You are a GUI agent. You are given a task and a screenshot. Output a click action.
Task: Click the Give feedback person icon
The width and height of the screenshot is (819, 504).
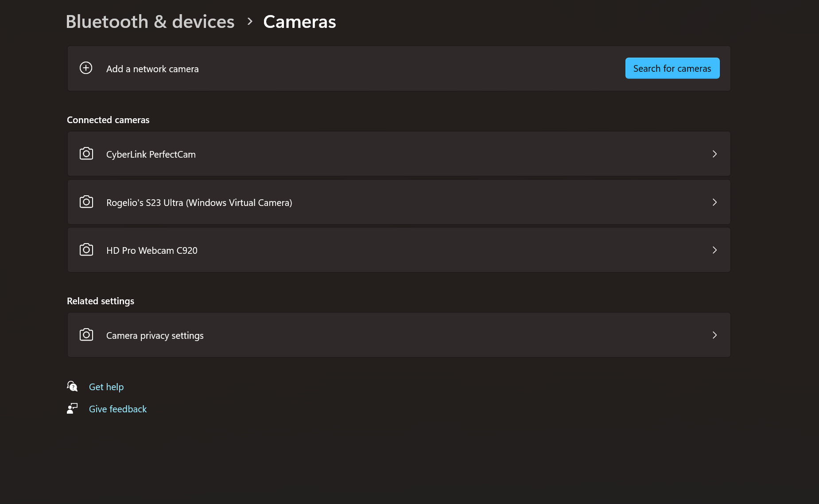click(72, 408)
